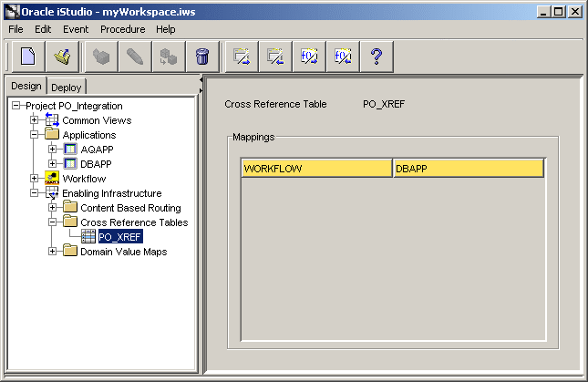
Task: Collapse the Project PO_Integration node
Action: click(x=15, y=106)
